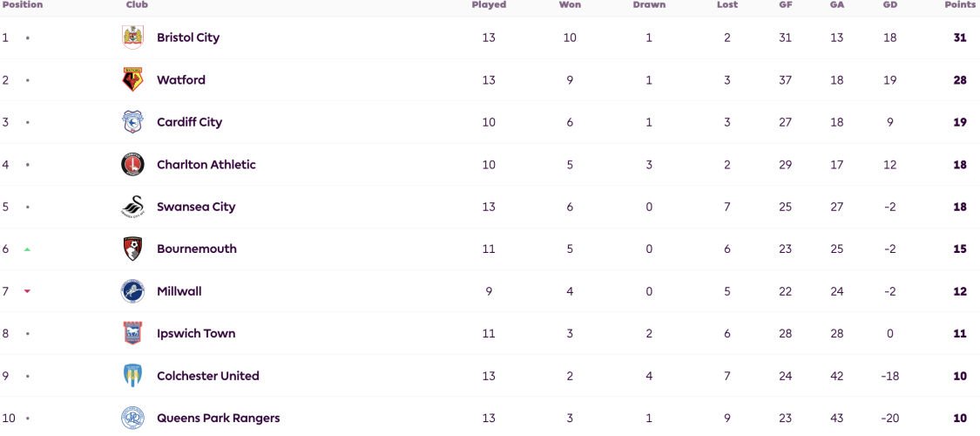
Task: Click the Ipswich Town club crest
Action: click(132, 333)
